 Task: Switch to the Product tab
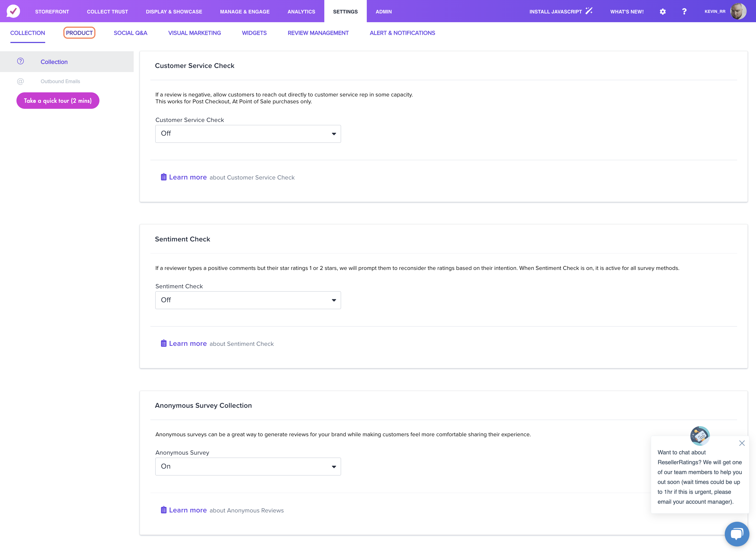tap(79, 33)
